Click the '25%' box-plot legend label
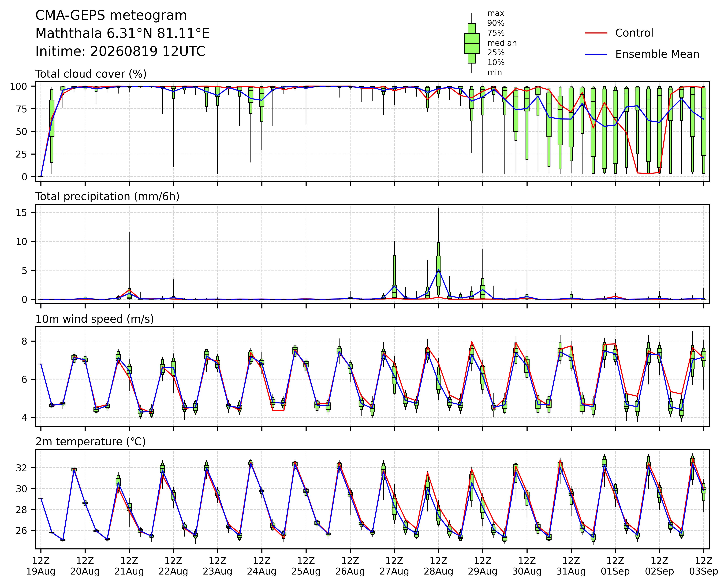The width and height of the screenshot is (728, 586). click(x=496, y=53)
